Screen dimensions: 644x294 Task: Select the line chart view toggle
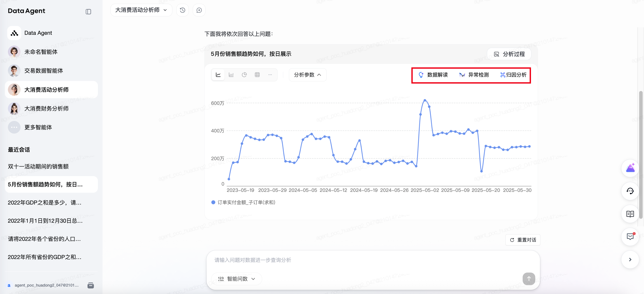tap(218, 75)
